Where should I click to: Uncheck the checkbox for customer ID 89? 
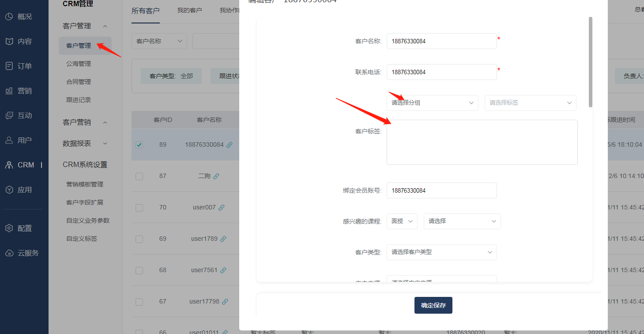click(139, 145)
